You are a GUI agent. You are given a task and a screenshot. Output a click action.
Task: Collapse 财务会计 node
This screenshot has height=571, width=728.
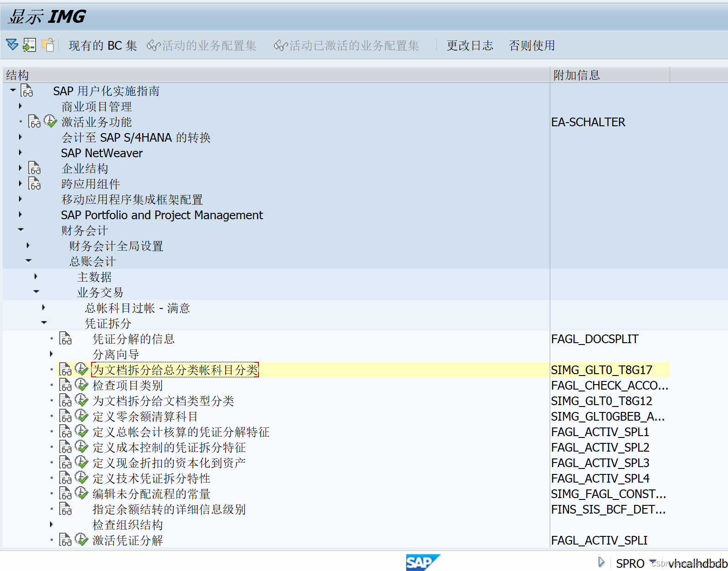(21, 230)
